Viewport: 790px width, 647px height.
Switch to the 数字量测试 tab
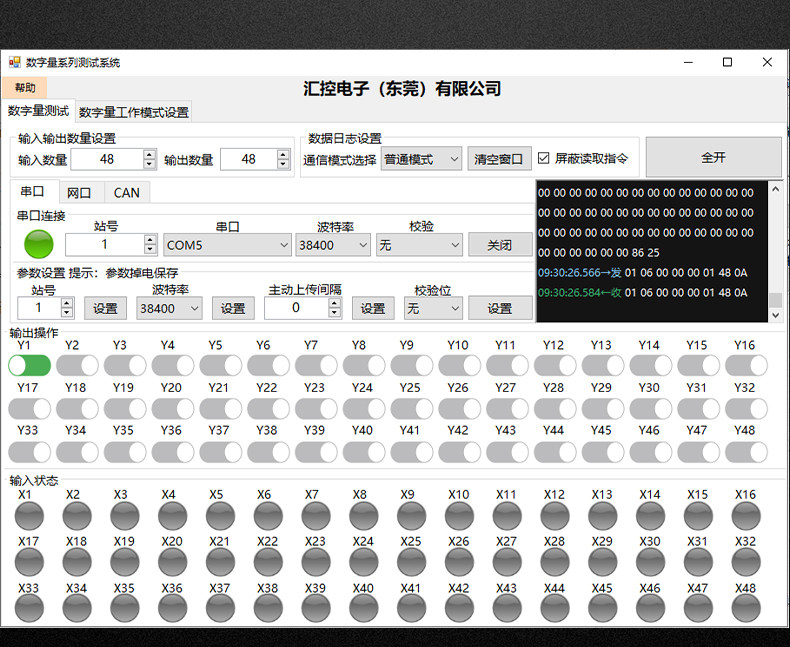[x=38, y=110]
